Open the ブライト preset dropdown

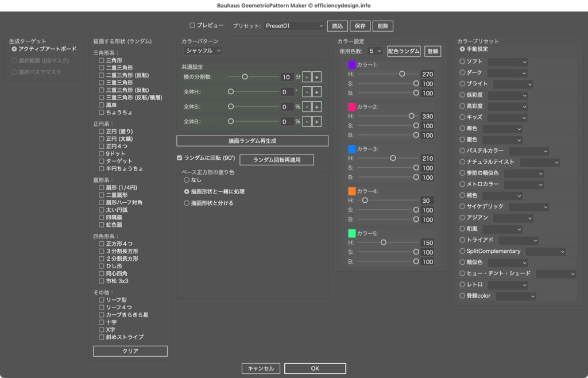[513, 84]
